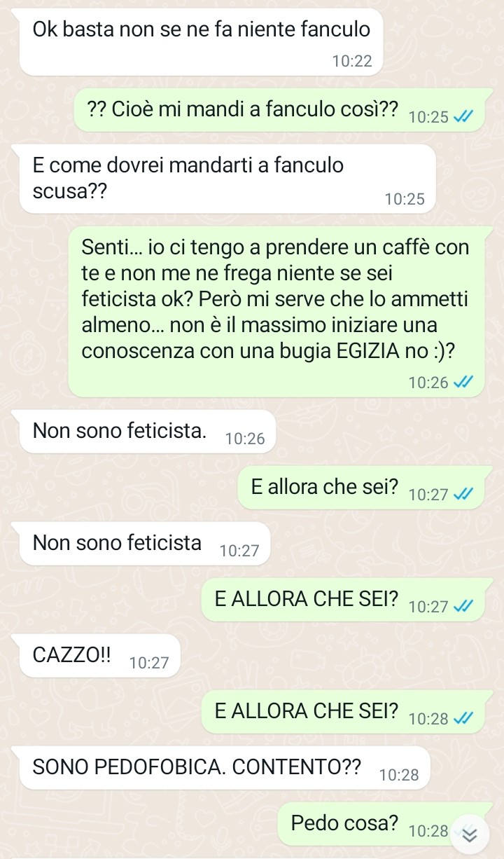Tap the 10:28 timestamp on 'SONO PEDOFOBICA' message
The height and width of the screenshot is (859, 504).
pyautogui.click(x=398, y=775)
